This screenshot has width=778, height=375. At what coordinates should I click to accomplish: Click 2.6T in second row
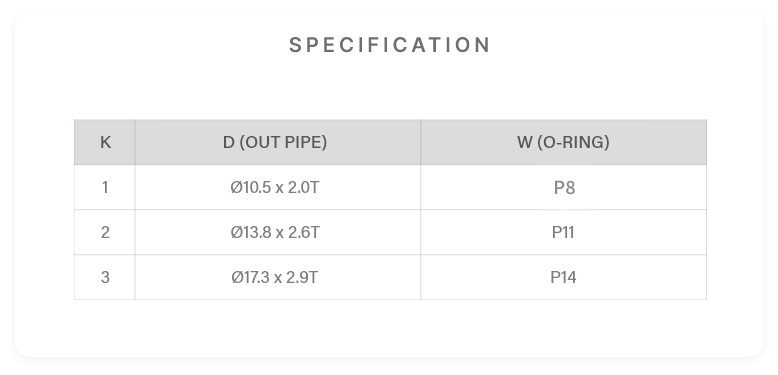coord(304,232)
